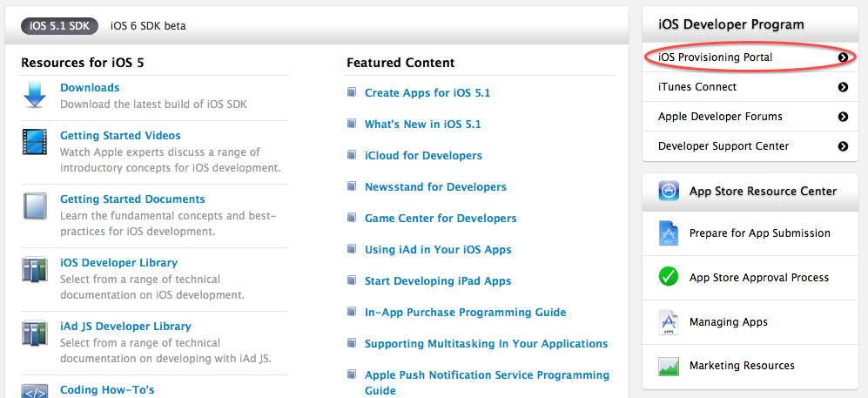Click the bullet icon beside Newsstand for Developers

pyautogui.click(x=352, y=187)
